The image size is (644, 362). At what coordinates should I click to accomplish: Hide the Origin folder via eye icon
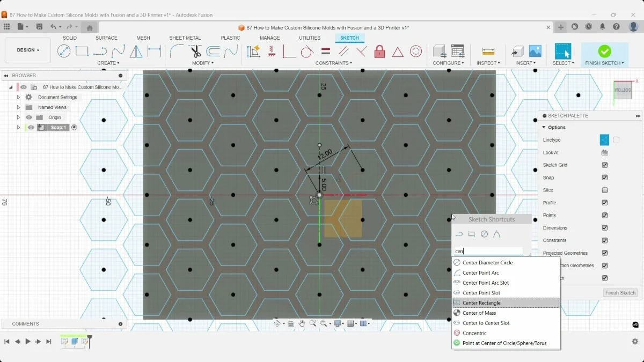pos(29,117)
